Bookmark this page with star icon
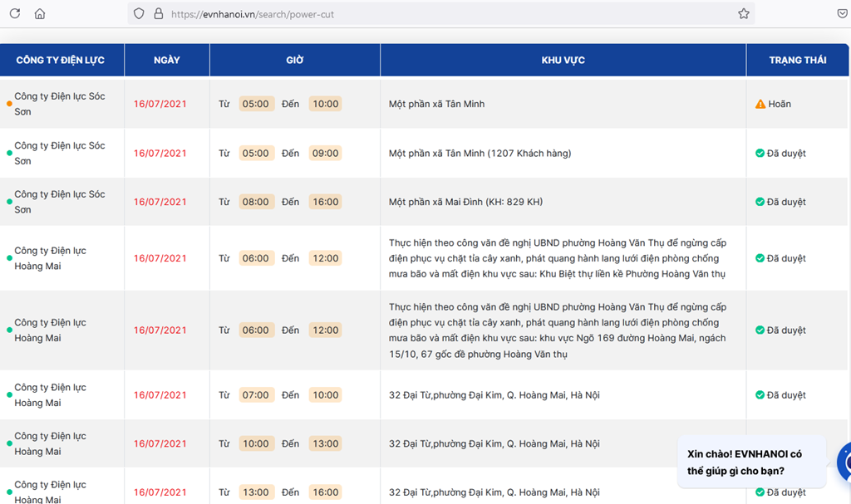 (743, 14)
